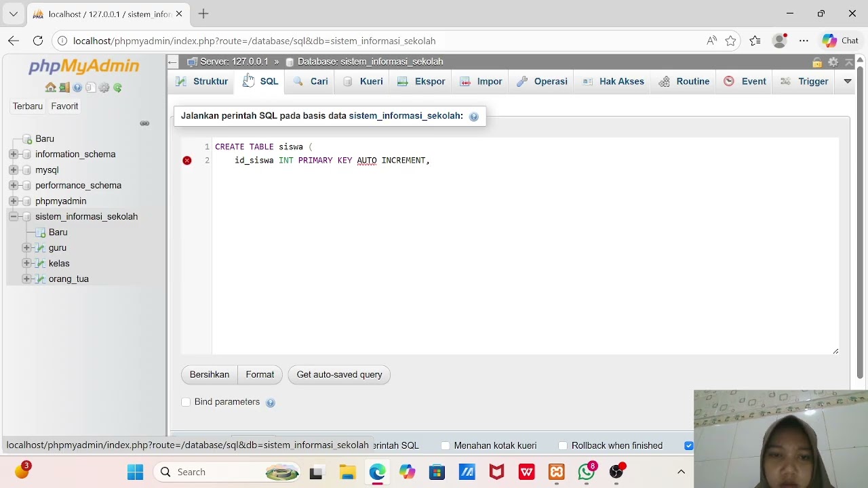The height and width of the screenshot is (488, 868).
Task: Collapse the sistem_informasi_sekolah database node
Action: coord(13,217)
